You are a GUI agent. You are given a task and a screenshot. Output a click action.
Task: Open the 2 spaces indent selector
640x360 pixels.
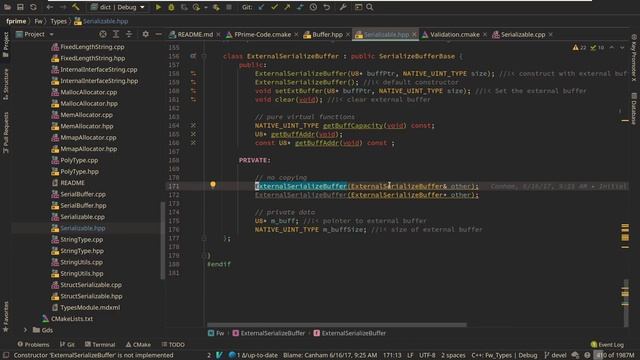pos(453,355)
